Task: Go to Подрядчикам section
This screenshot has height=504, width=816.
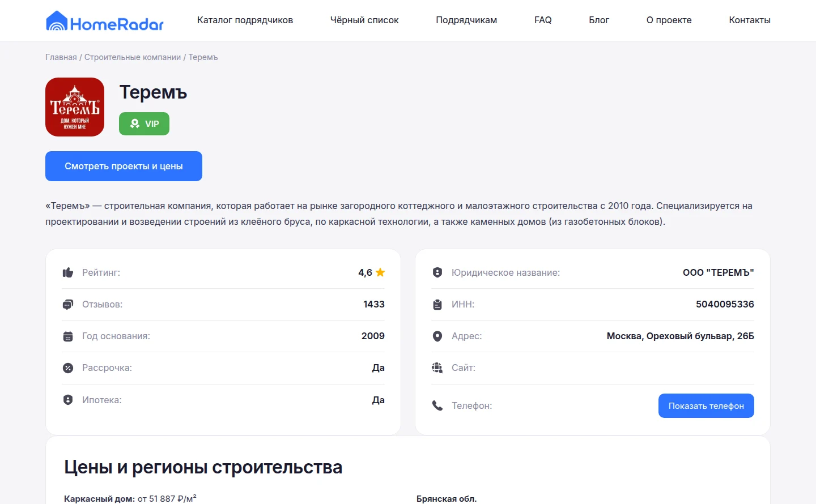Action: tap(466, 20)
